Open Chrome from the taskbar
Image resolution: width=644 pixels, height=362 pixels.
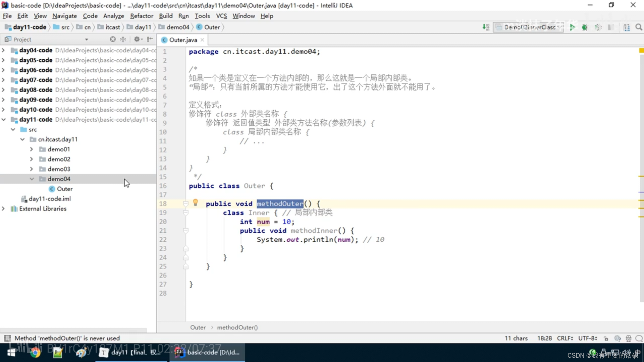point(35,353)
